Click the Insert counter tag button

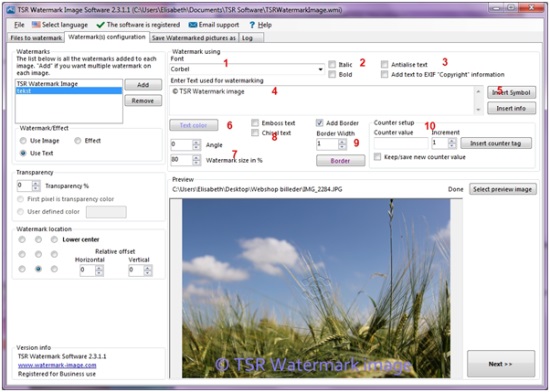click(496, 143)
